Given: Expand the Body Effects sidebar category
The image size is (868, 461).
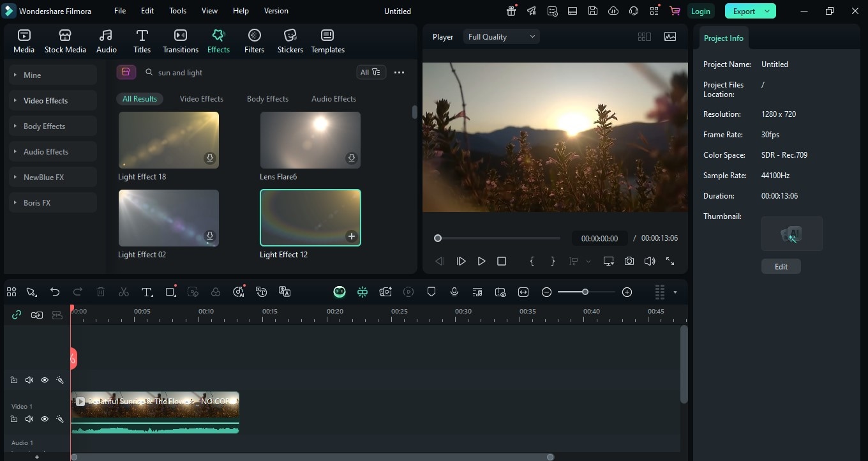Looking at the screenshot, I should click(x=54, y=126).
